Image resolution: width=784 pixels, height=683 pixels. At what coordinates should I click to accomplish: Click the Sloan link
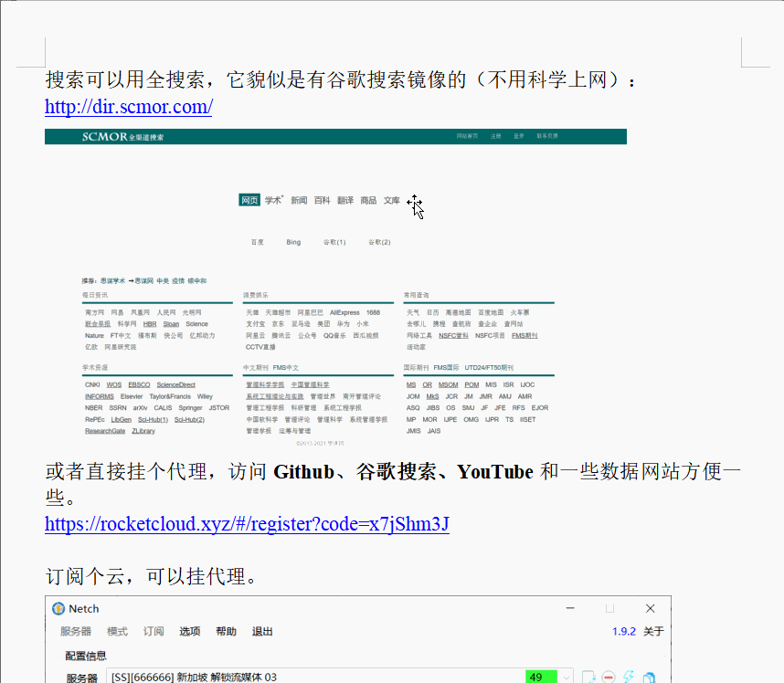pos(171,324)
